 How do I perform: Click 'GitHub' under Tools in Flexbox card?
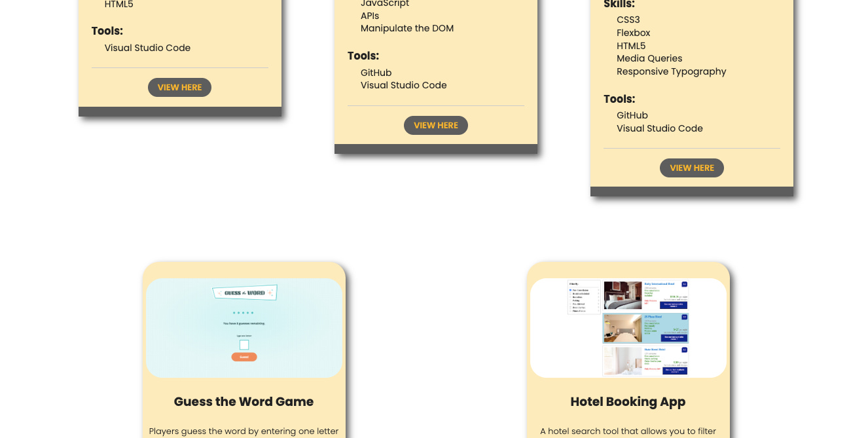[632, 115]
